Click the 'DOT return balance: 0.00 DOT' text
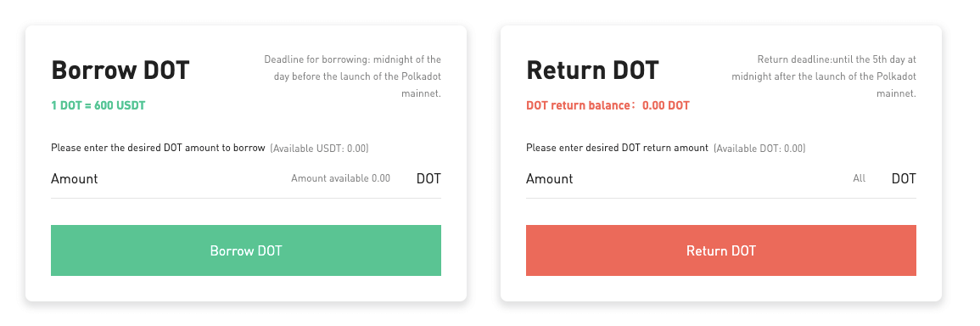The image size is (980, 326). tap(608, 105)
